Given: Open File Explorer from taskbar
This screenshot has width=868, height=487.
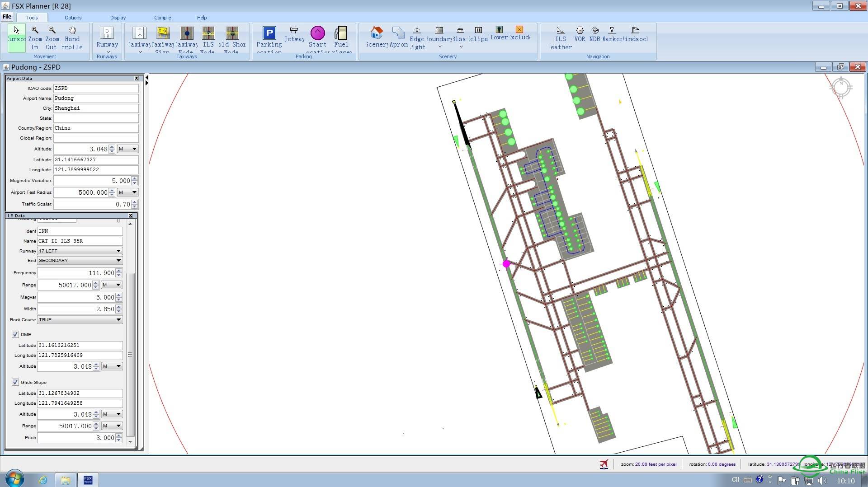Looking at the screenshot, I should coord(66,480).
